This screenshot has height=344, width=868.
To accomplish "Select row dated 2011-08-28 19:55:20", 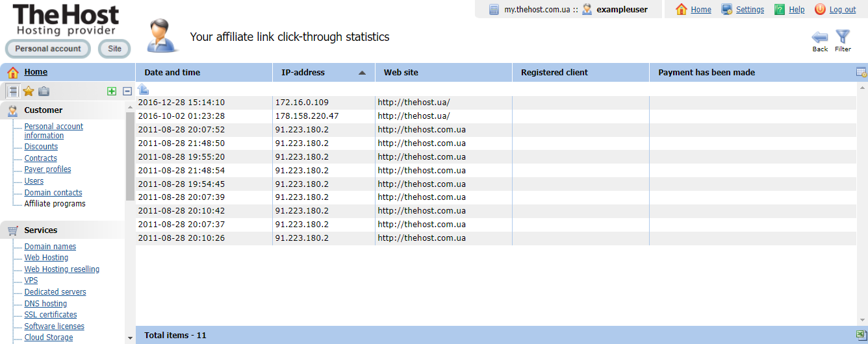I will pyautogui.click(x=496, y=157).
